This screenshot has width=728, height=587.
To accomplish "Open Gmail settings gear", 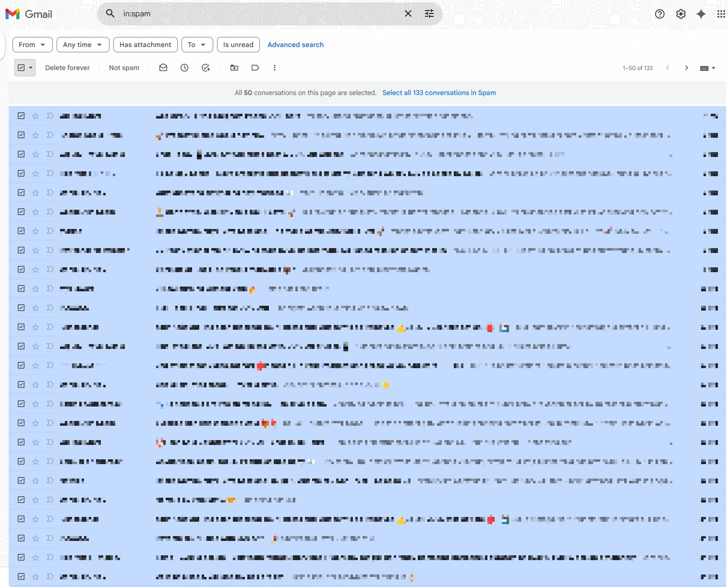I will (680, 14).
